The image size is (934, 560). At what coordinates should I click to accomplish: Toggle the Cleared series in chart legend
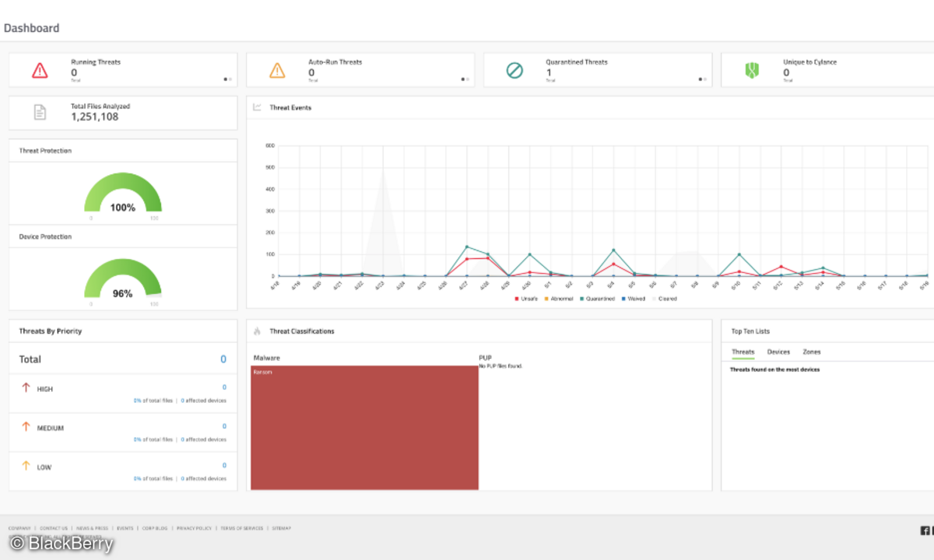pyautogui.click(x=665, y=299)
